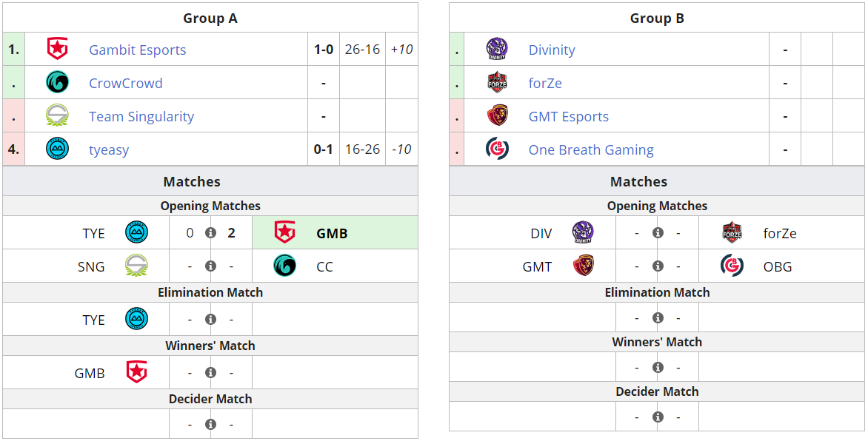Click the Gambit Esports logo in standings

point(57,49)
